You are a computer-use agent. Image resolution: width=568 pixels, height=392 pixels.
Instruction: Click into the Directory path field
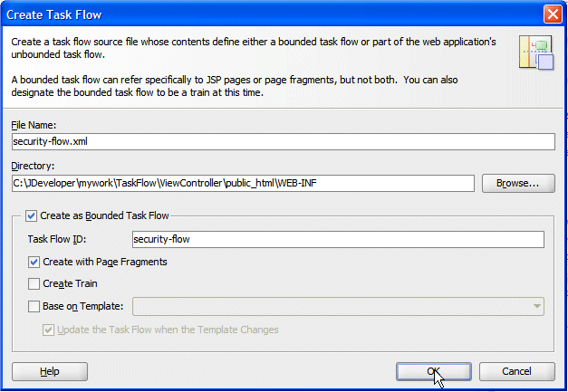click(x=243, y=183)
